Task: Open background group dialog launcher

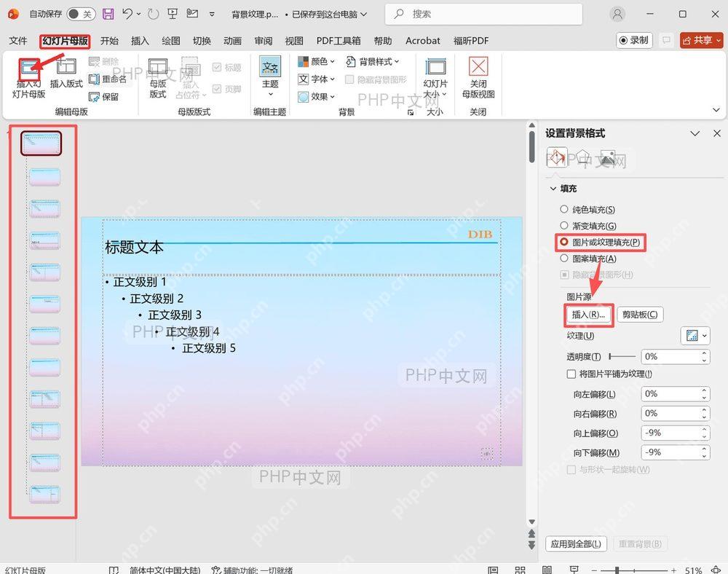Action: tap(411, 112)
